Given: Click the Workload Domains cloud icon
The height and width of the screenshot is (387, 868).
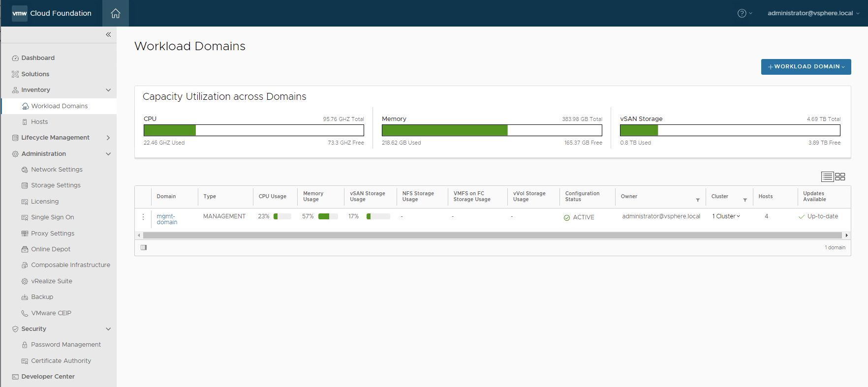Looking at the screenshot, I should point(25,106).
